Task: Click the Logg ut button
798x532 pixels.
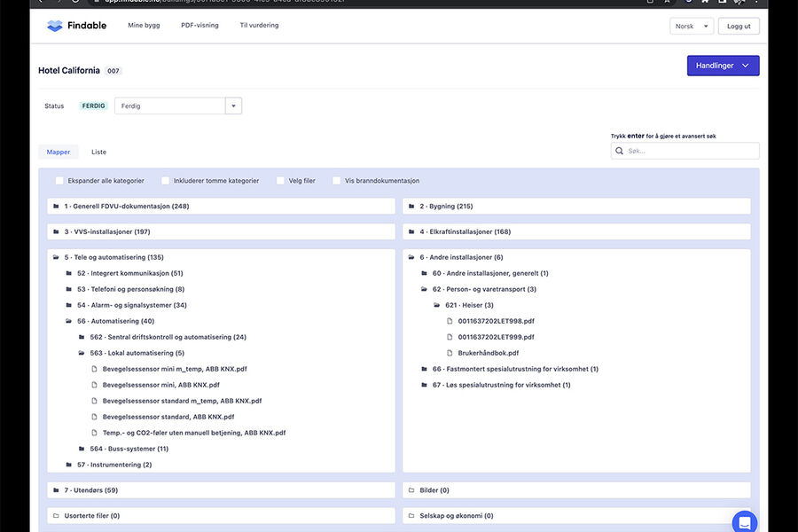Action: (738, 27)
